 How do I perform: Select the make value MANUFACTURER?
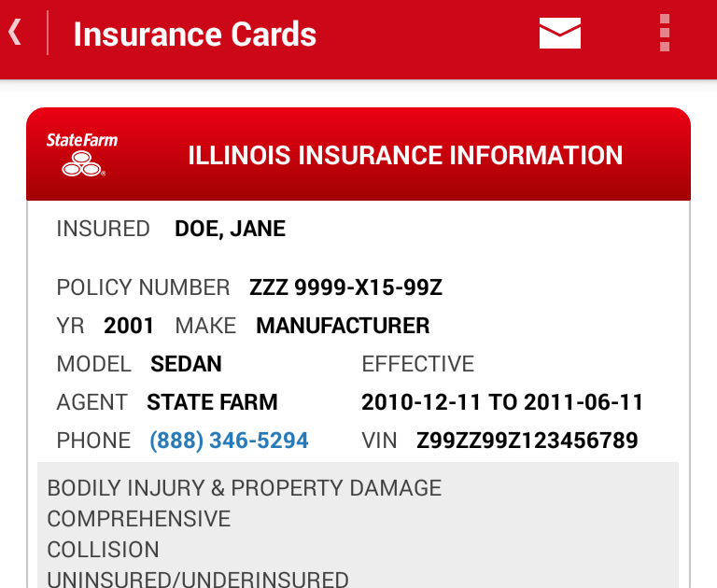(343, 326)
